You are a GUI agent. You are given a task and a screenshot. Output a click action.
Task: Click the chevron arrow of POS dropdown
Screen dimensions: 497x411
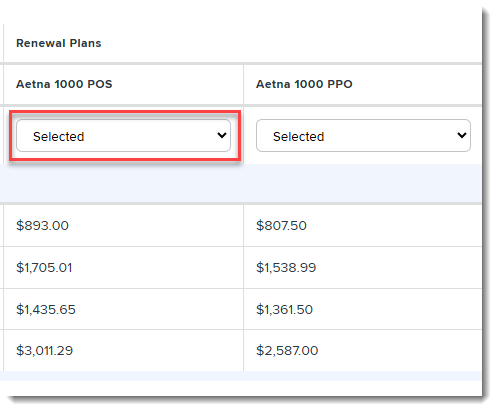pyautogui.click(x=222, y=135)
